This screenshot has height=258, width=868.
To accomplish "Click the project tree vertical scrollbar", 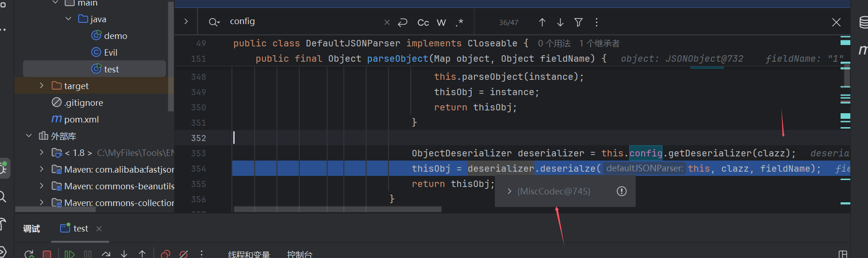I will 171,56.
